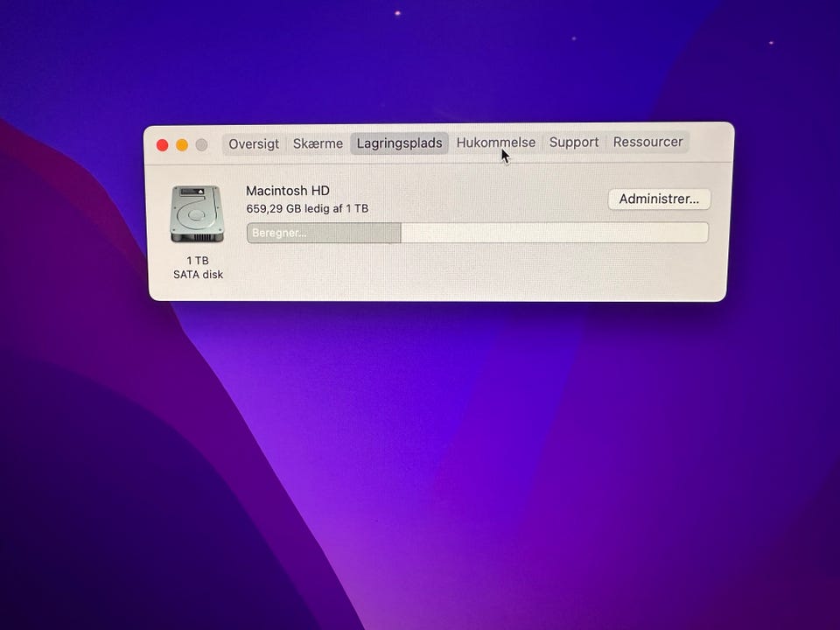Minimize the window with the yellow button
Image resolution: width=840 pixels, height=630 pixels.
click(182, 145)
